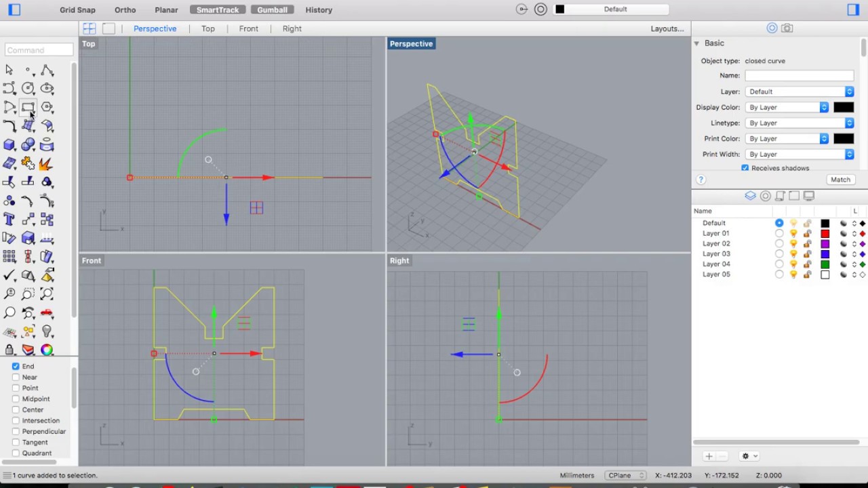This screenshot has width=868, height=488.
Task: Open the display monitor panel icon
Action: [x=808, y=196]
